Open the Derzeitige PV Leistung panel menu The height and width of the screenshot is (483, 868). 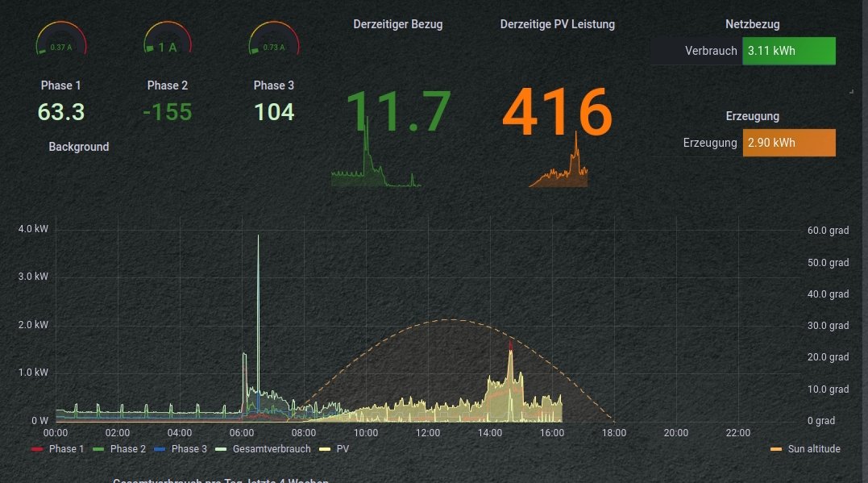click(x=557, y=24)
